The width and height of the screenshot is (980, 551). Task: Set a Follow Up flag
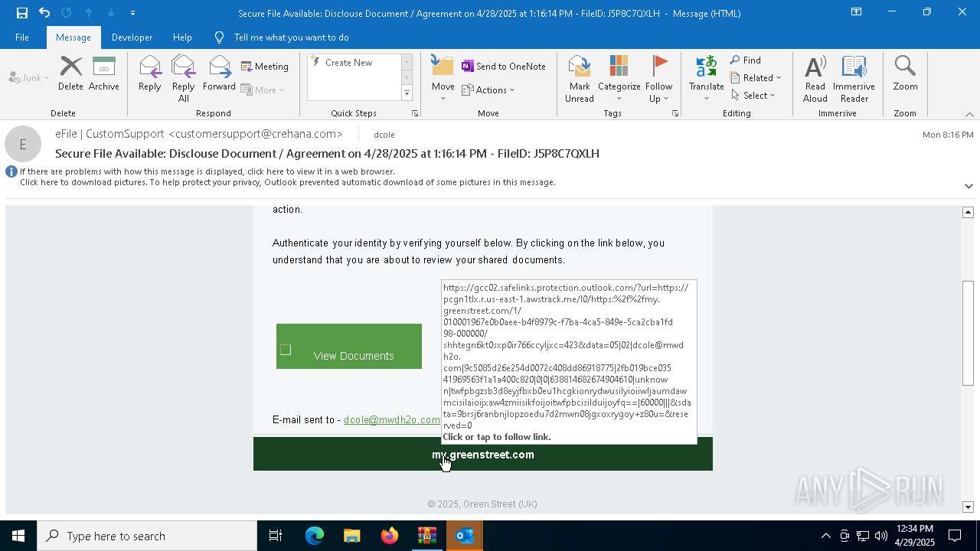click(658, 79)
